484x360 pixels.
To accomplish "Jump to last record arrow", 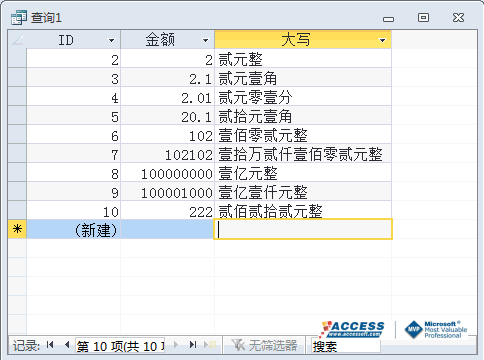I will pos(193,345).
